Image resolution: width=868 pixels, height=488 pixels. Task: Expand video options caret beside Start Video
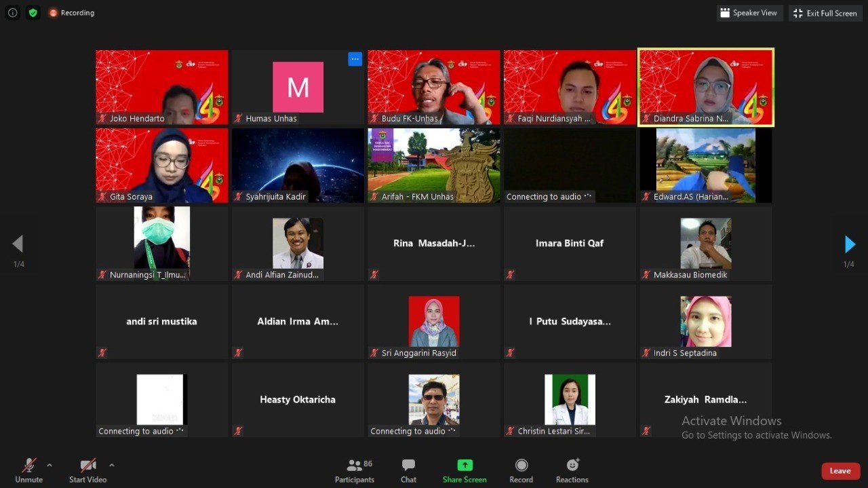(112, 465)
